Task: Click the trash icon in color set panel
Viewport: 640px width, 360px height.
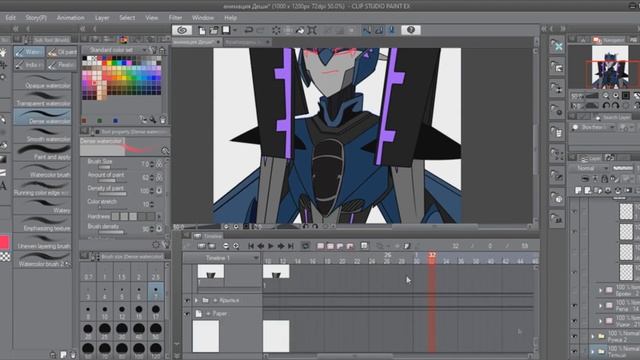Action: pyautogui.click(x=162, y=120)
